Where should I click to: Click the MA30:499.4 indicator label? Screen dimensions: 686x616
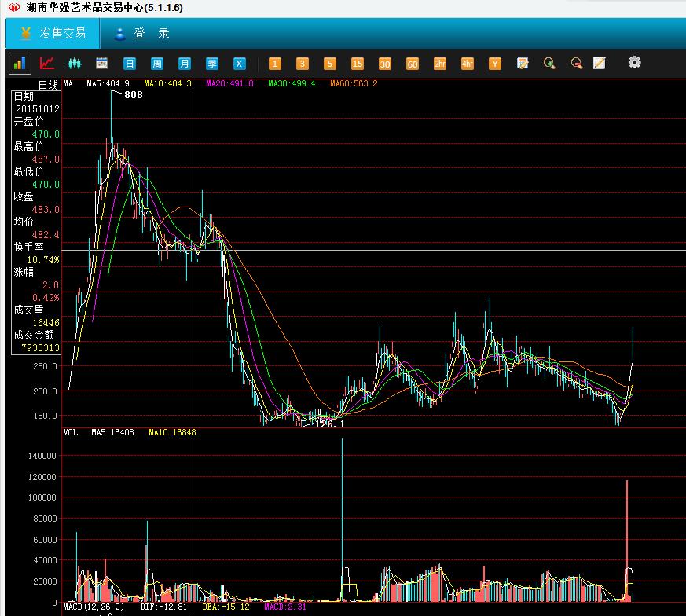[x=292, y=83]
